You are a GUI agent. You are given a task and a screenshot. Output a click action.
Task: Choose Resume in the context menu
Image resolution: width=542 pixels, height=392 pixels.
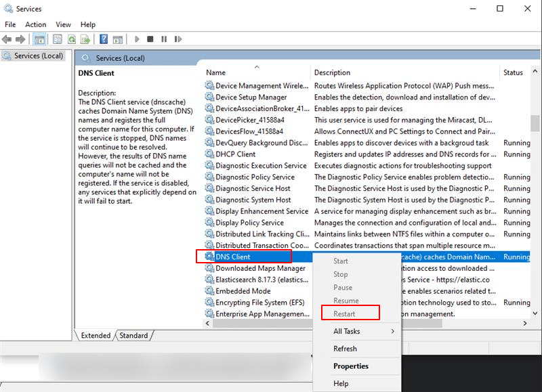(357, 301)
